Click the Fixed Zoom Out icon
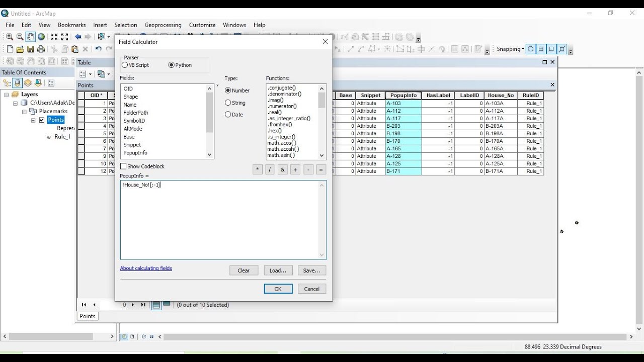Image resolution: width=644 pixels, height=362 pixels. (64, 37)
